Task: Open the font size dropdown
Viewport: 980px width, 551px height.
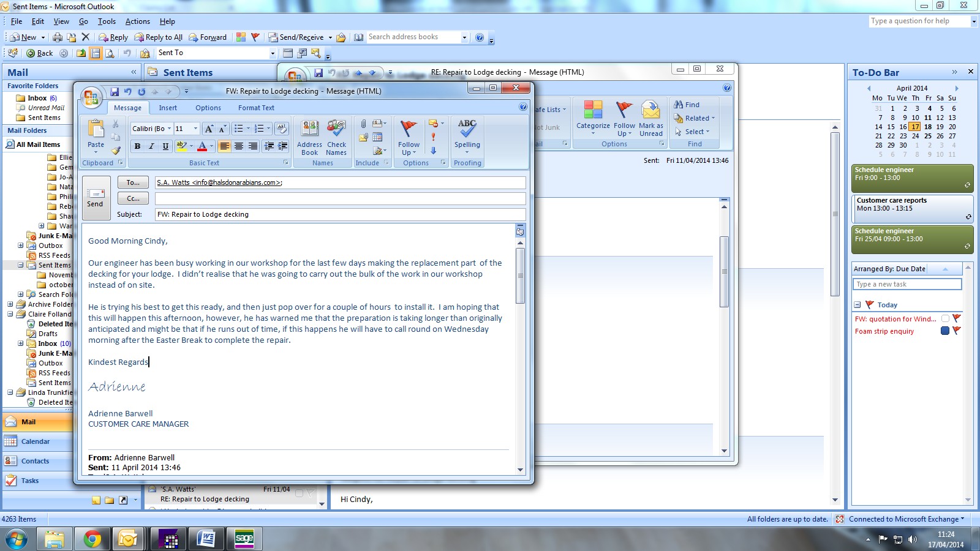Action: (195, 129)
